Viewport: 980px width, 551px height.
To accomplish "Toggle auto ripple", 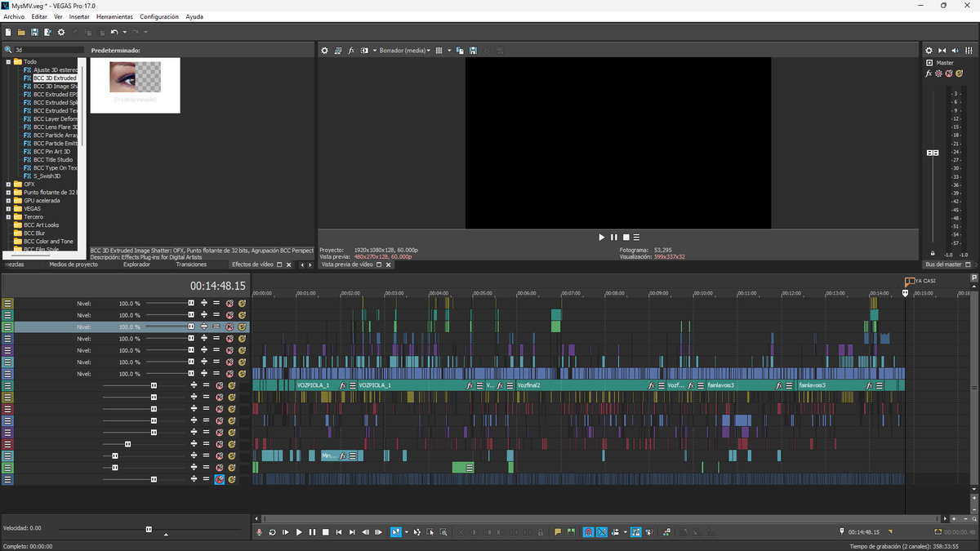I will (x=615, y=531).
